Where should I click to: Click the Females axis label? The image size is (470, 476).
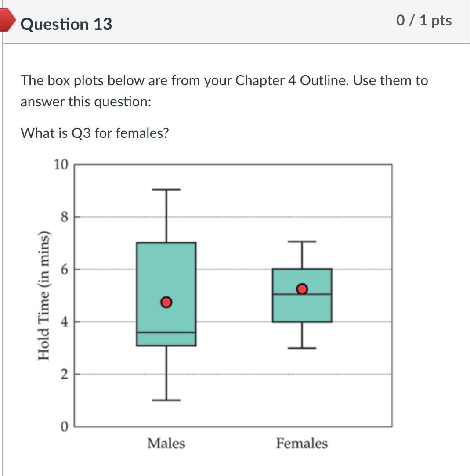coord(302,443)
